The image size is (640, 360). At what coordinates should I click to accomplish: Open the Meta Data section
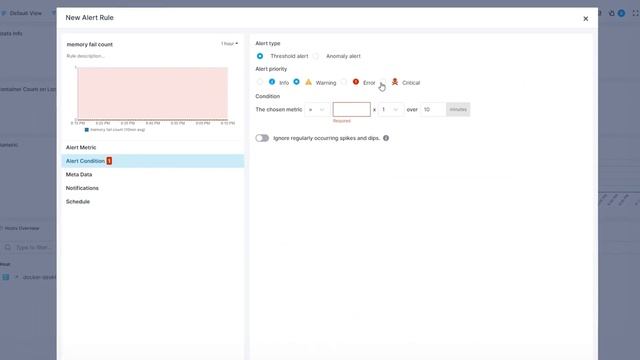pyautogui.click(x=153, y=174)
